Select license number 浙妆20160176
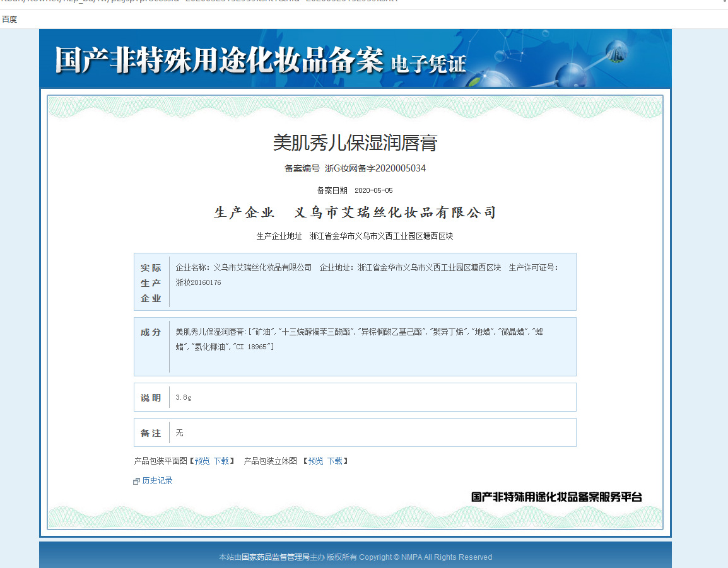 198,282
